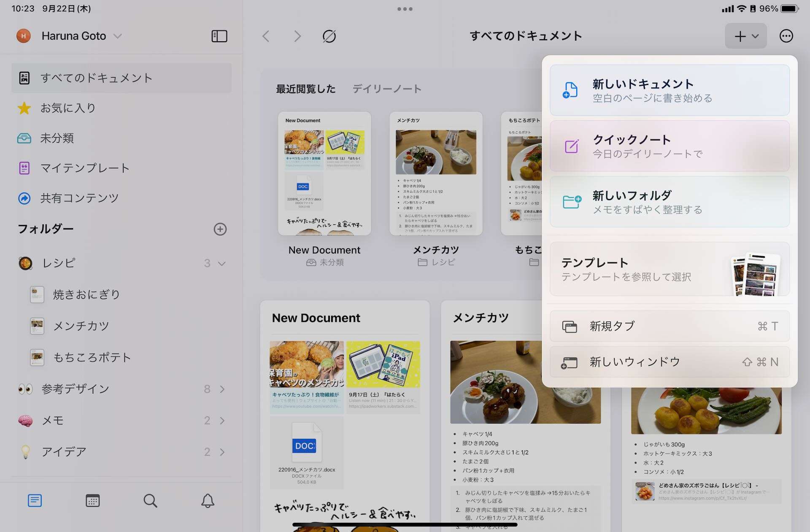The height and width of the screenshot is (532, 810).
Task: Open the Haruna Goto account dropdown
Action: (x=70, y=36)
